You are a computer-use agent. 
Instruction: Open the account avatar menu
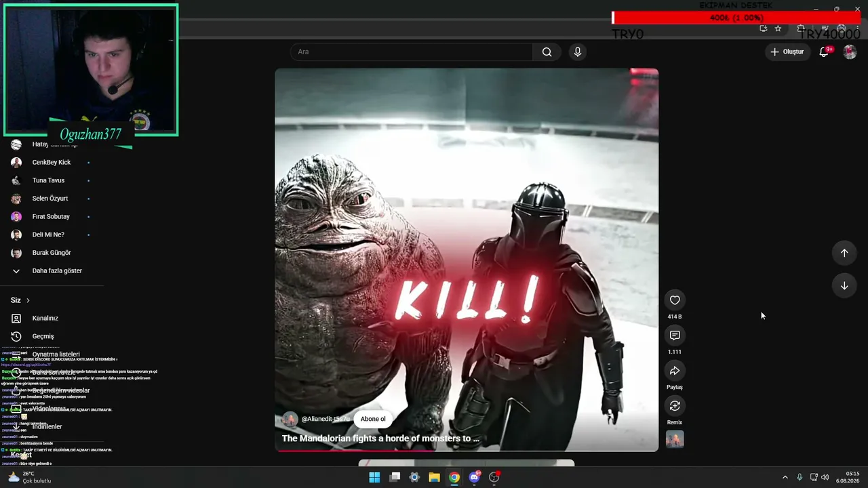coord(850,52)
